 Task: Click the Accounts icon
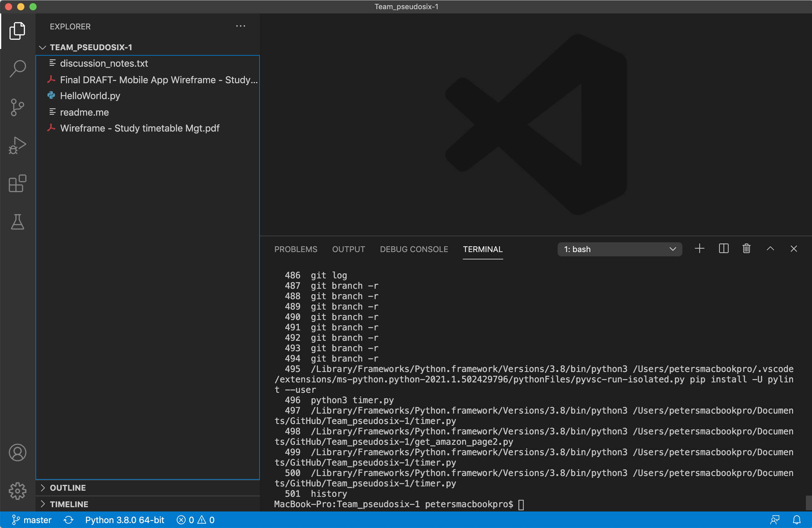17,452
